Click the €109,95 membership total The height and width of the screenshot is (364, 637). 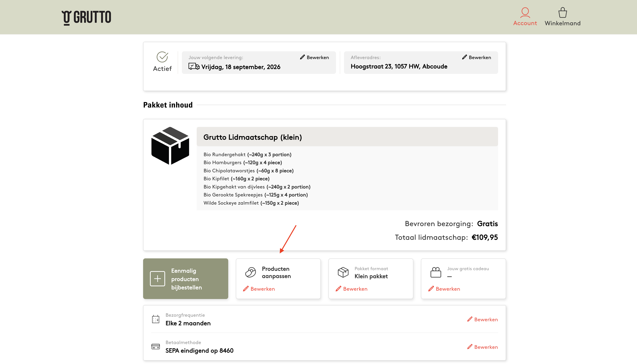485,237
